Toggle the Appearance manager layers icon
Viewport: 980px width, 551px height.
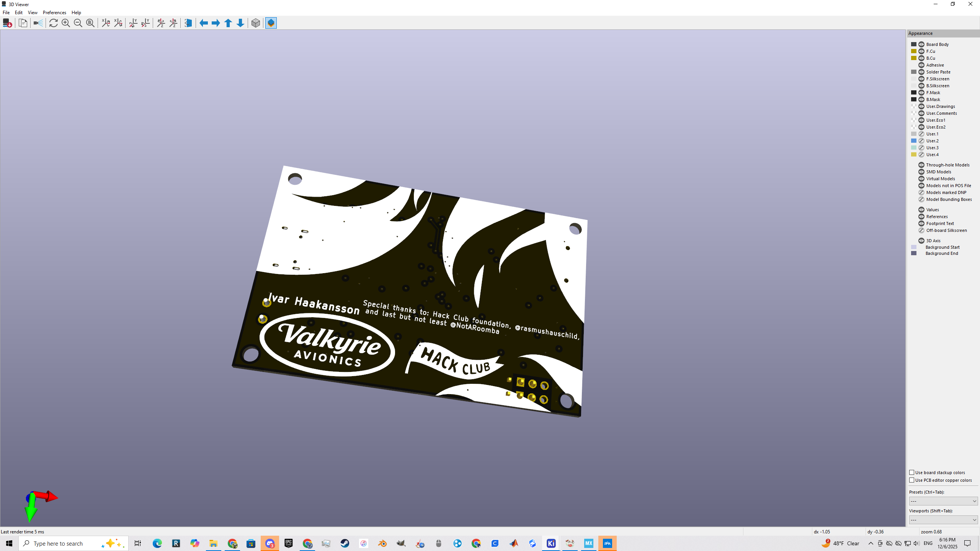pyautogui.click(x=271, y=23)
